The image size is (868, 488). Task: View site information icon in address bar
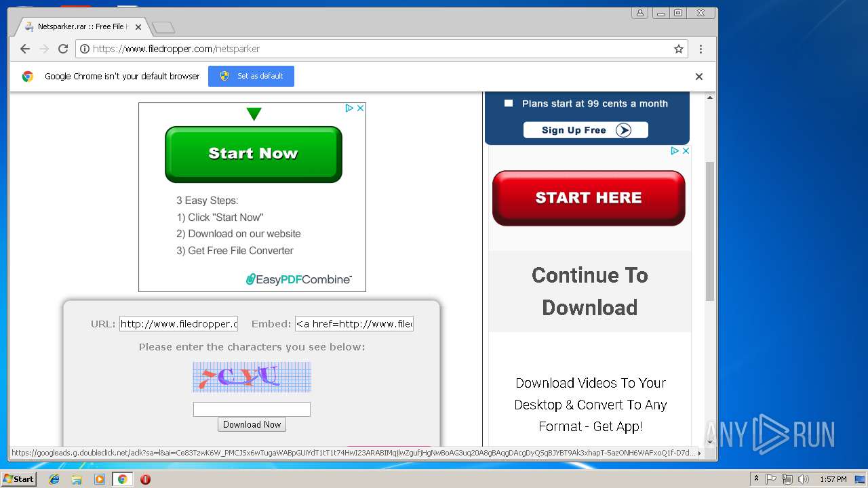point(85,49)
